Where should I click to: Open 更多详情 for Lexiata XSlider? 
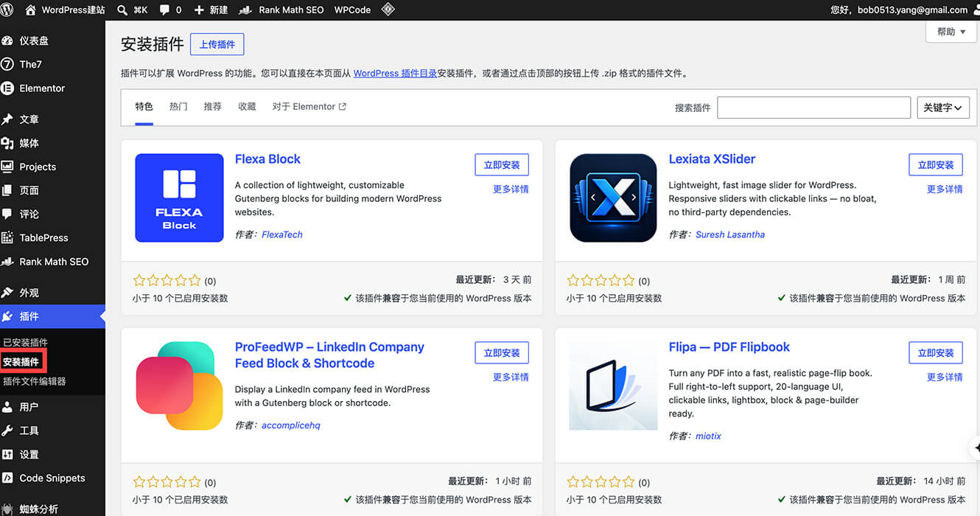pyautogui.click(x=945, y=189)
